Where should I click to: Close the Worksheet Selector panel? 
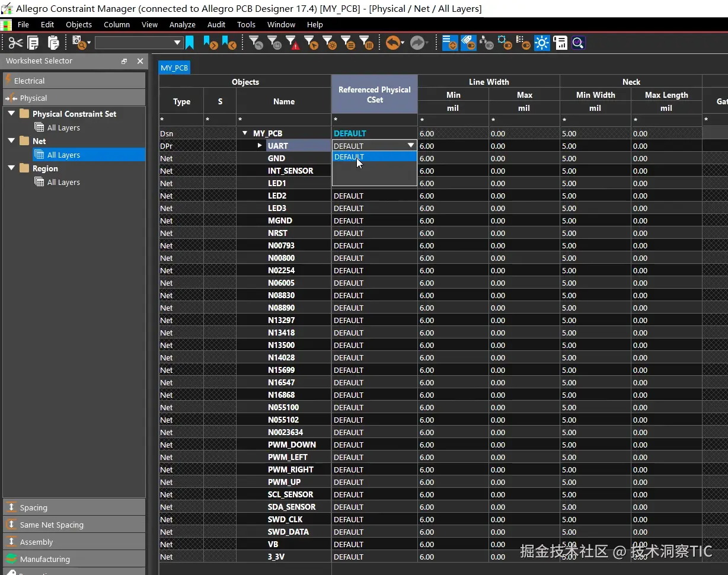(x=140, y=61)
